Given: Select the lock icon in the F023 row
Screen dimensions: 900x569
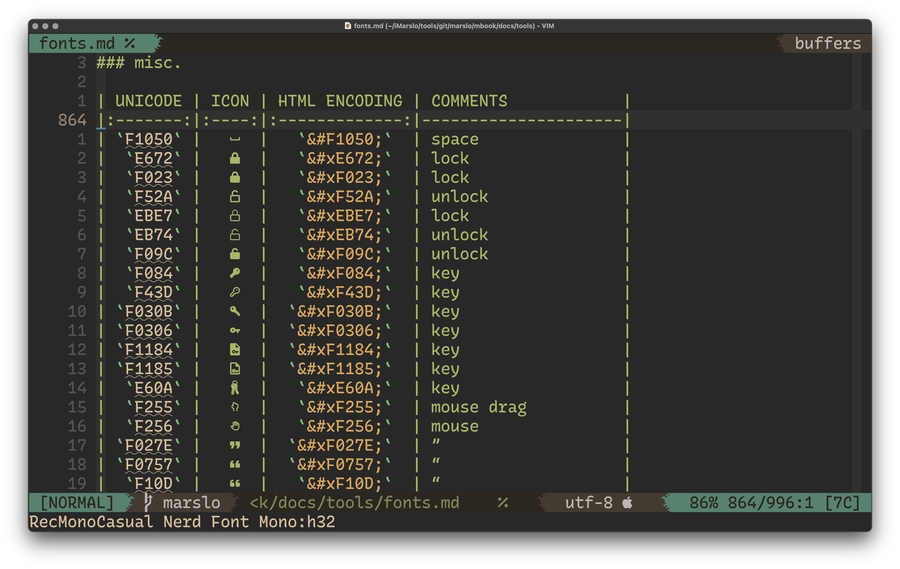Looking at the screenshot, I should (x=235, y=177).
